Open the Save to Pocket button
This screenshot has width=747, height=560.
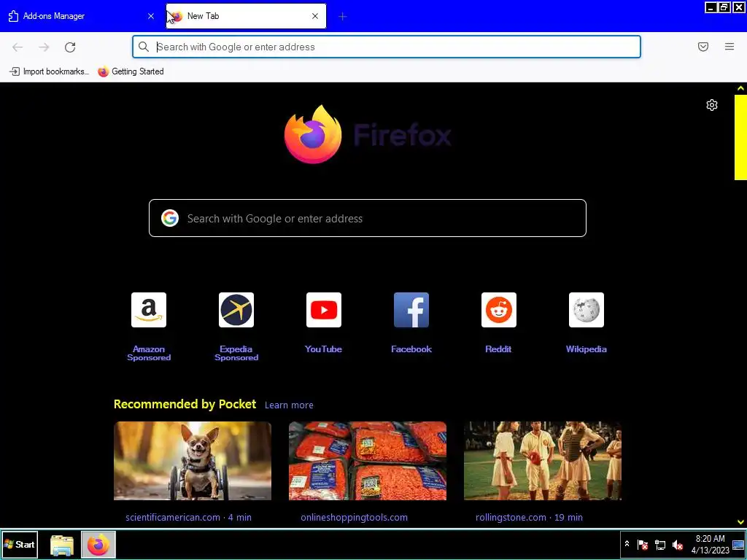(703, 47)
